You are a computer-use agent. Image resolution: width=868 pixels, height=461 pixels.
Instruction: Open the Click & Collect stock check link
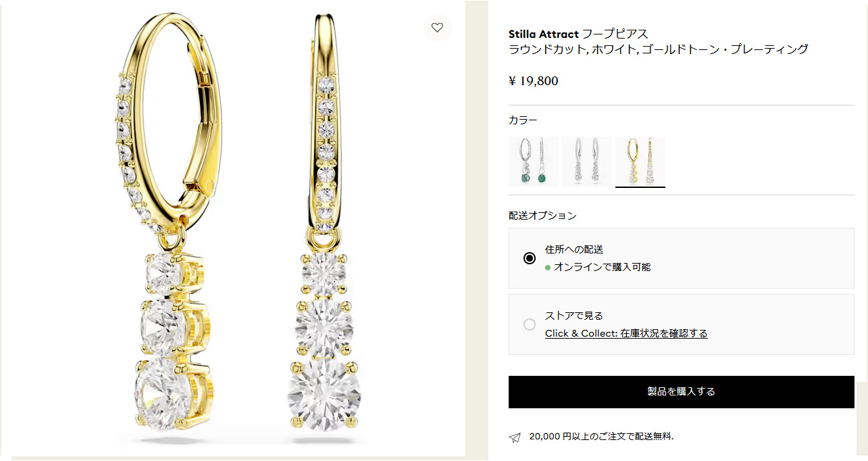627,333
